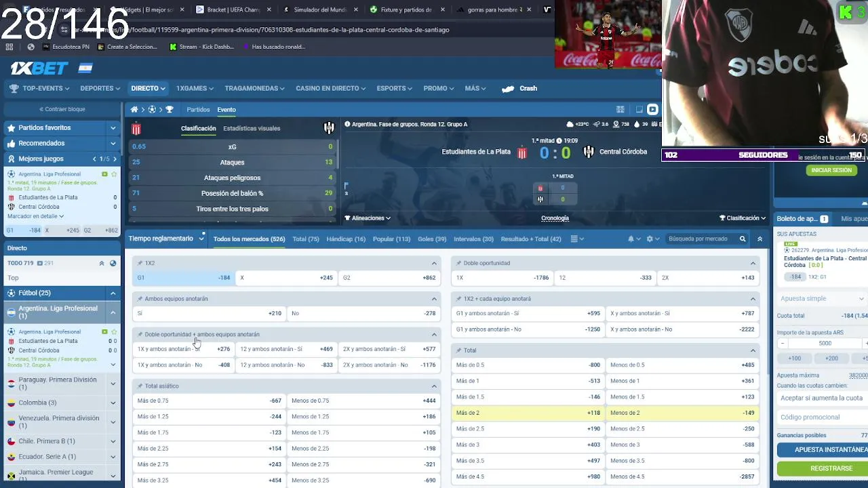Click the Central Córdoba team crest

588,152
